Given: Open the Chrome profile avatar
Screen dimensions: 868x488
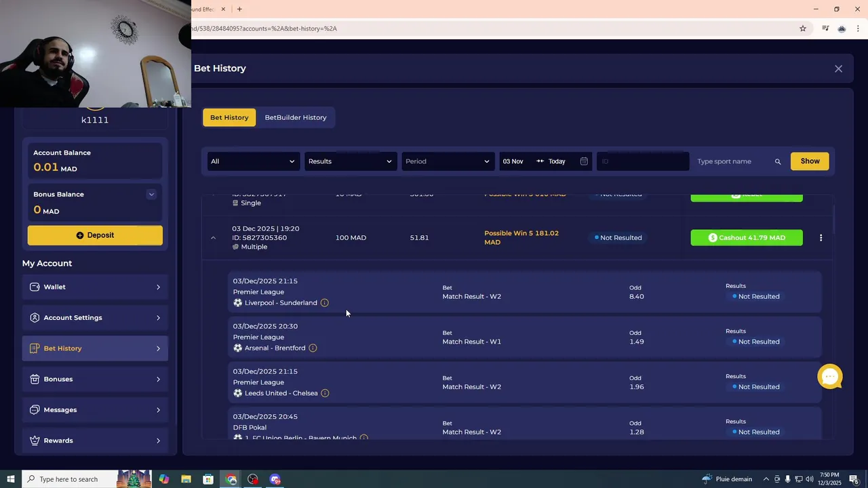Looking at the screenshot, I should coord(842,28).
